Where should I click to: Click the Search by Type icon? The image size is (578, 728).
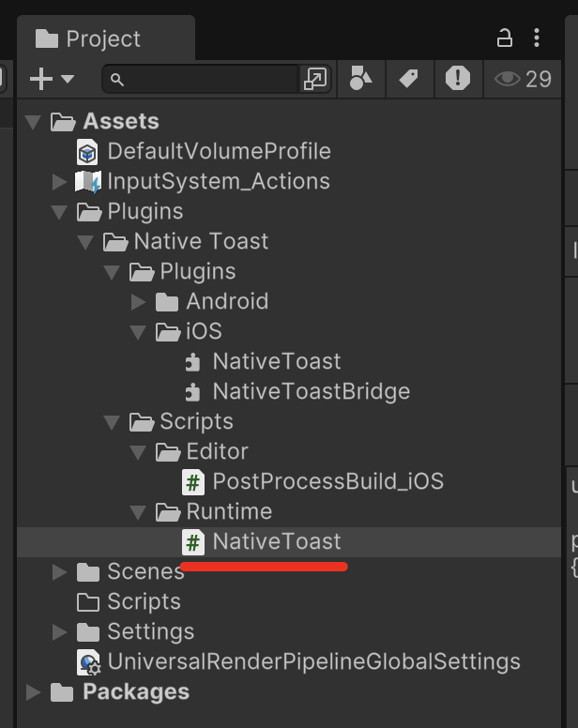coord(360,79)
